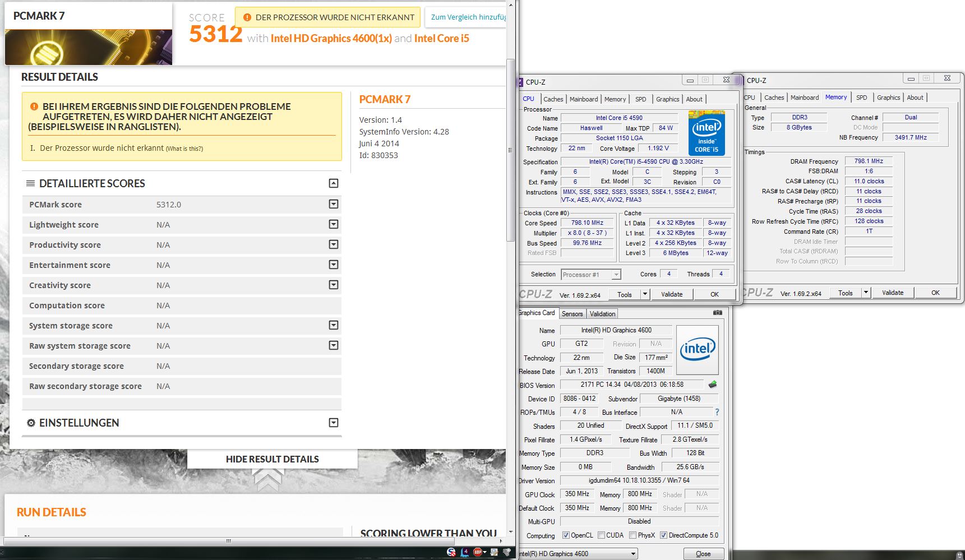Screen dimensions: 965x560
Task: Click the red-blocked S taskbar icon
Action: tap(451, 552)
